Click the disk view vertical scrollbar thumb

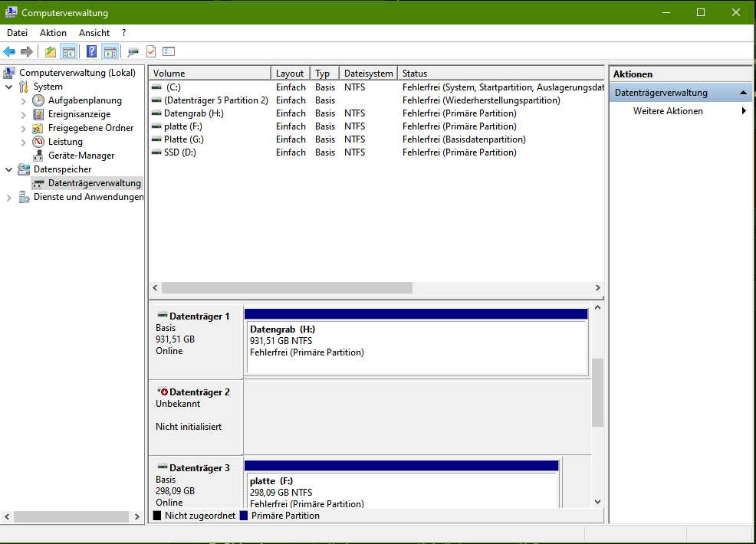(597, 392)
